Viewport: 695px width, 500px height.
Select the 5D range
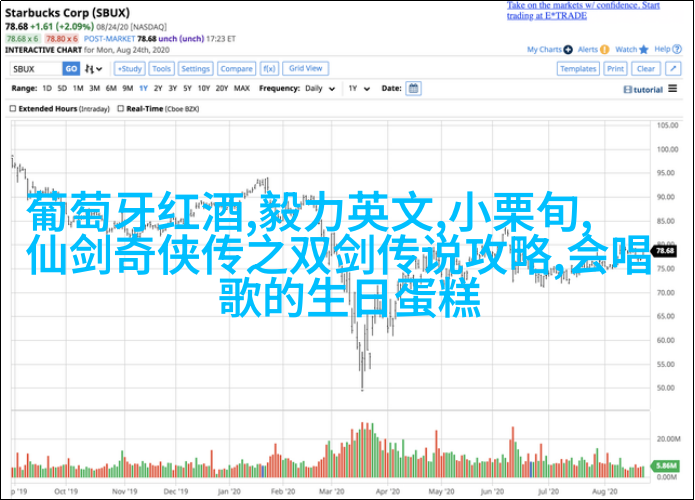click(62, 88)
